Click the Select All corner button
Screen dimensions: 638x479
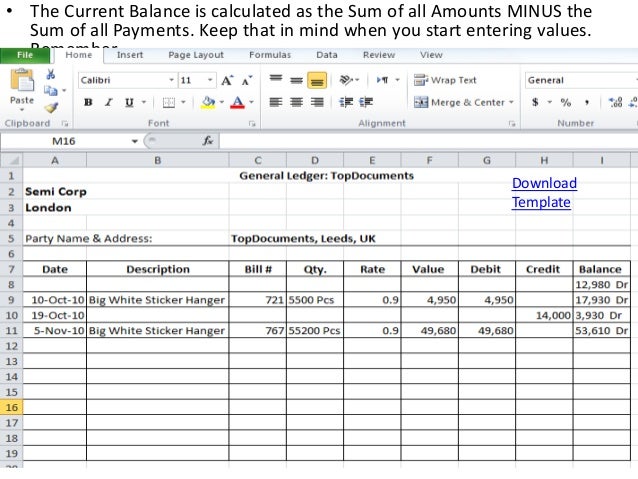point(11,160)
